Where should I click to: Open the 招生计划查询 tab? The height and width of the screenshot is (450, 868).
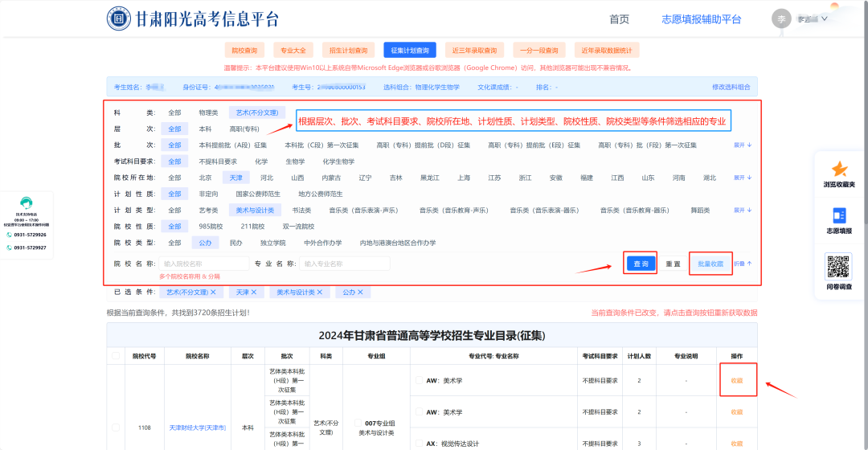tap(348, 51)
